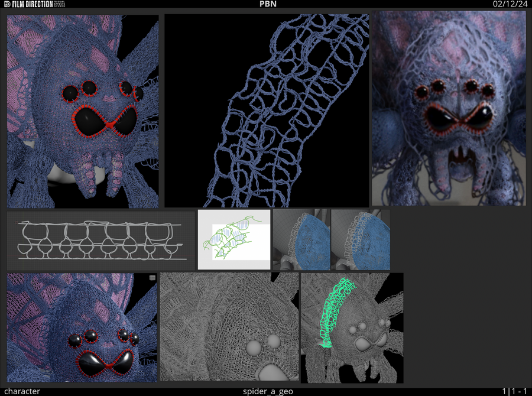Click the PBN title text
532x396 pixels.
click(x=268, y=4)
